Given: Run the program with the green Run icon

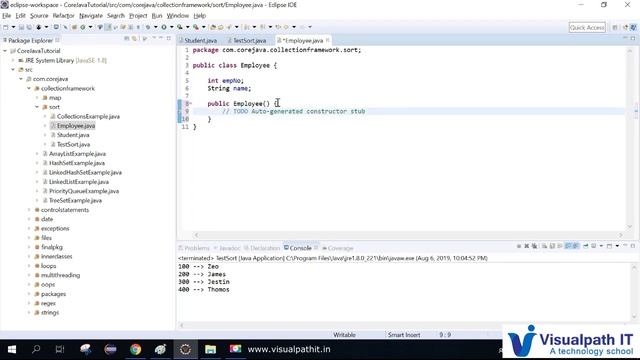Looking at the screenshot, I should coord(164,27).
